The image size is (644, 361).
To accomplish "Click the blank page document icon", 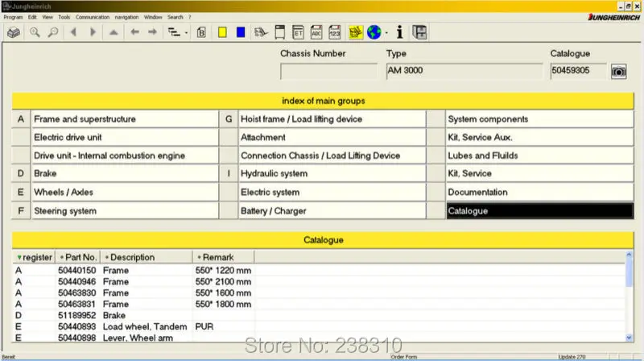I will coord(279,32).
